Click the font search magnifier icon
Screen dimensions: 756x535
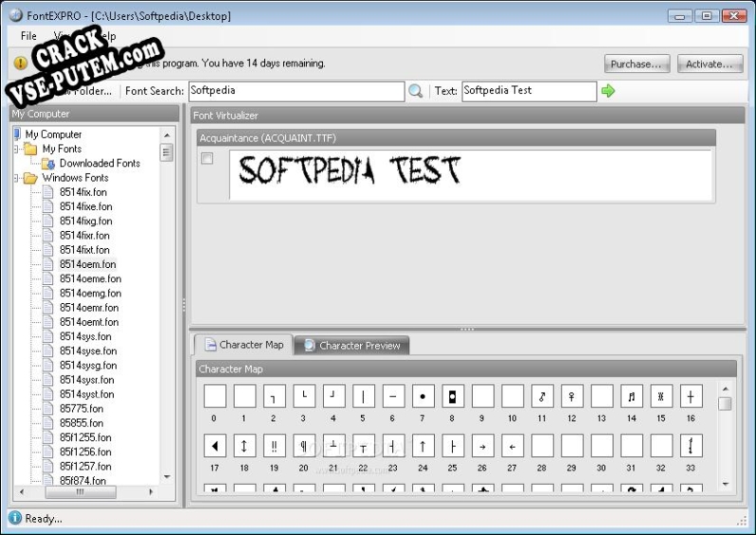pos(415,91)
